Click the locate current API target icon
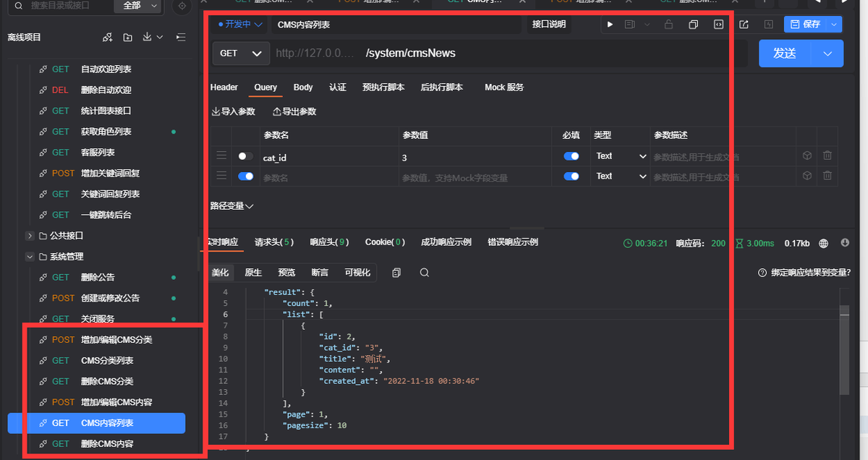The height and width of the screenshot is (460, 868). coord(182,6)
